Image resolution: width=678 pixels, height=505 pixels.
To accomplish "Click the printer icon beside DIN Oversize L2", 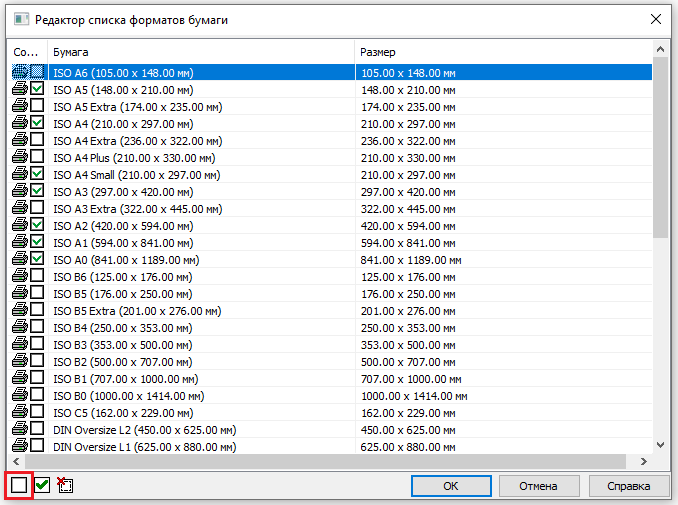I will (20, 428).
